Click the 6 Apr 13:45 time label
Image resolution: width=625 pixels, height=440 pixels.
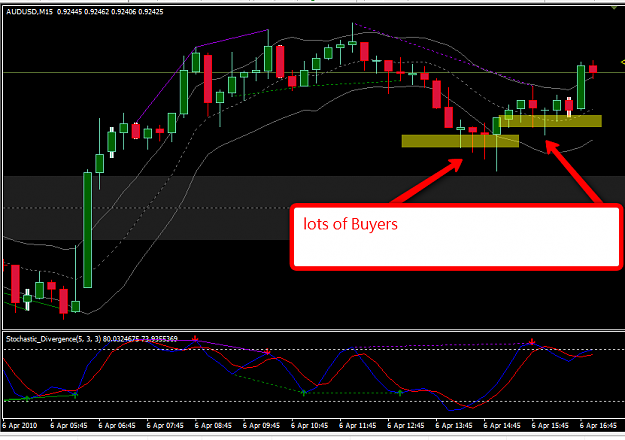tap(454, 426)
